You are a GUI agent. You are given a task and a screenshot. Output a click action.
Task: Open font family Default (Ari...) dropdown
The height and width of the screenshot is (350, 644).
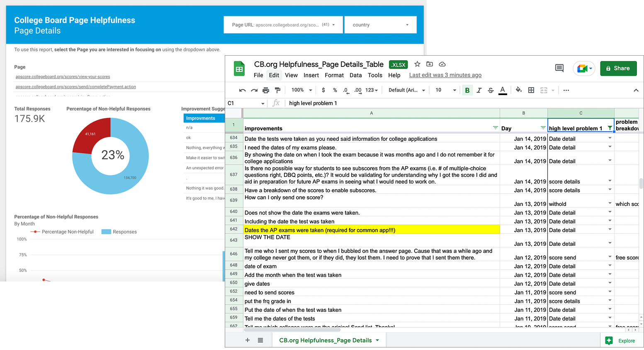point(407,90)
